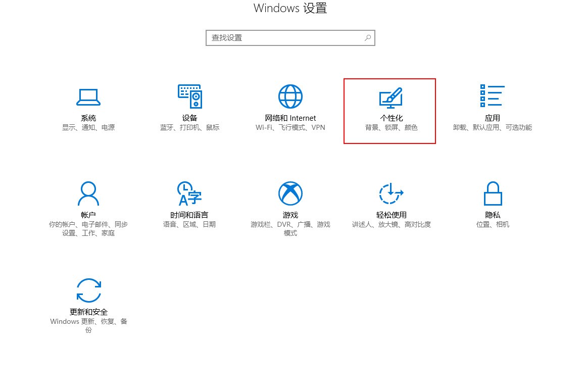Open the 游戏 Xbox icon
The height and width of the screenshot is (392, 584).
290,193
